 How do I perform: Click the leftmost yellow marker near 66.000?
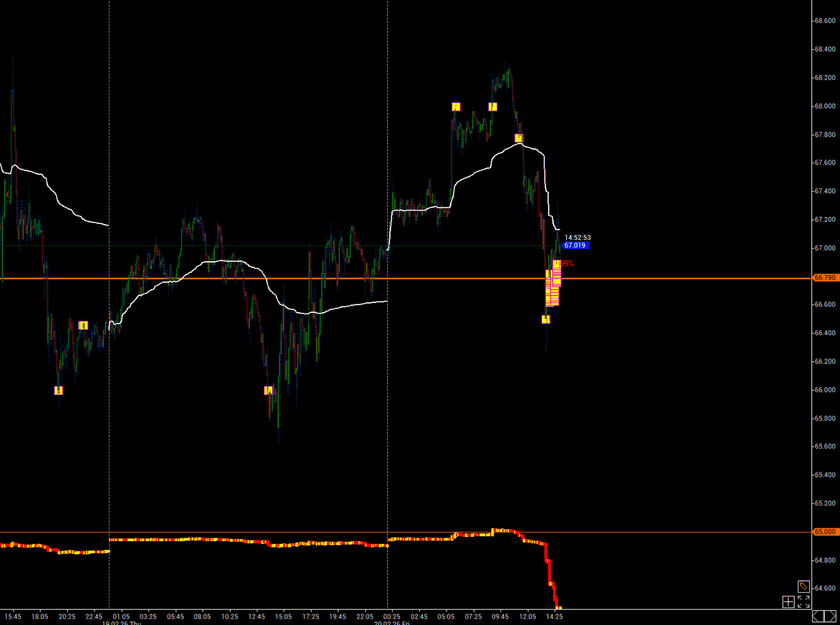pos(59,391)
